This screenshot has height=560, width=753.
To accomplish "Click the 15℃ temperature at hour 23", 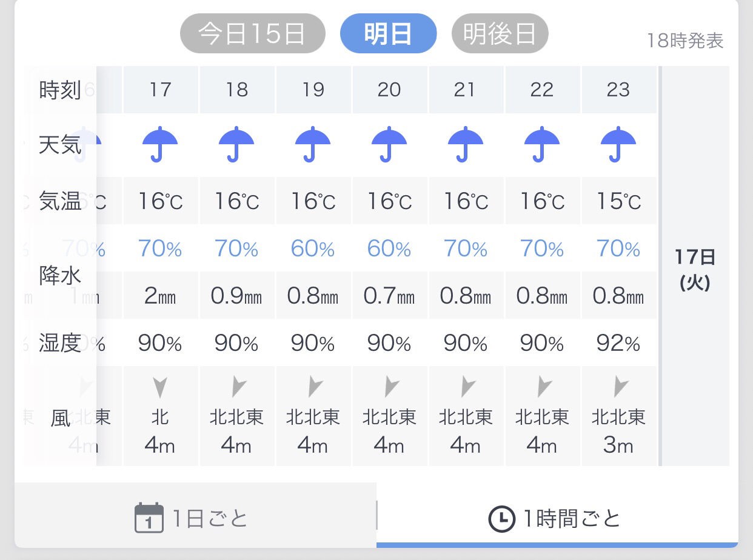I will coord(619,201).
